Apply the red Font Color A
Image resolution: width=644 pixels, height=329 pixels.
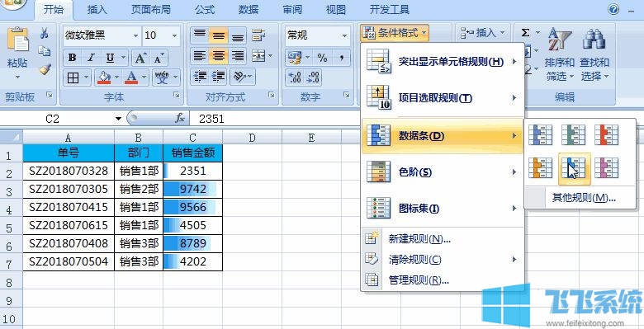pos(131,78)
